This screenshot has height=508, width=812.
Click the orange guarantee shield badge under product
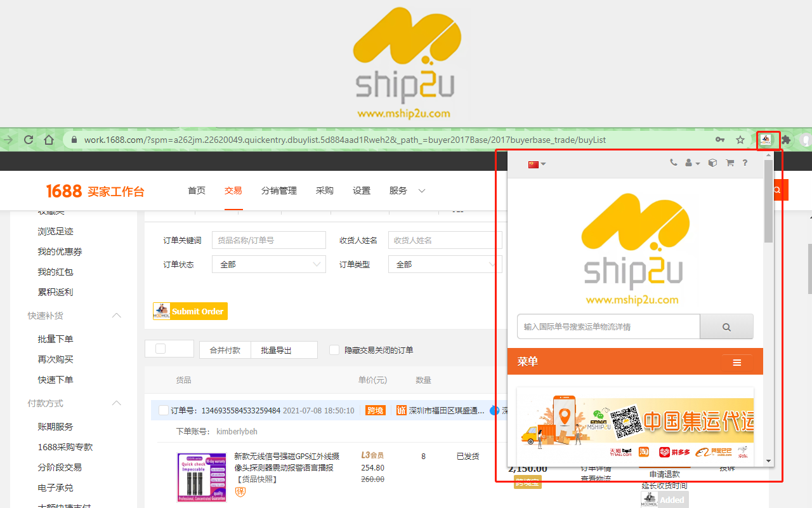[x=240, y=491]
